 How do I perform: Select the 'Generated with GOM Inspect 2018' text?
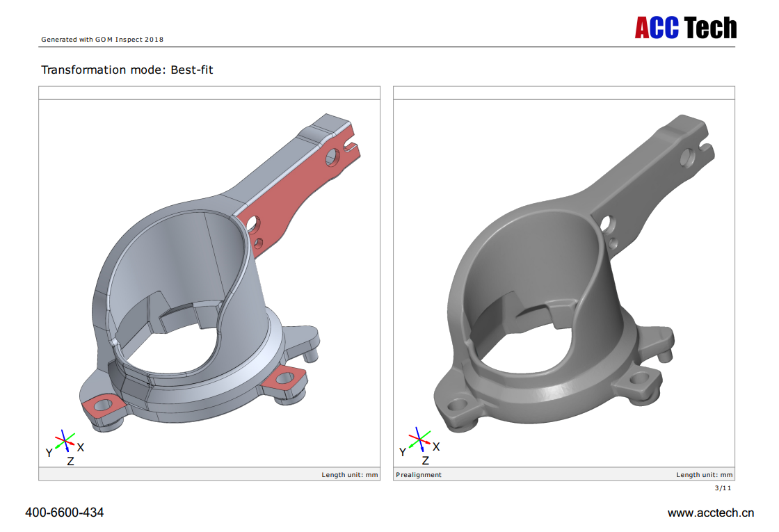[102, 40]
